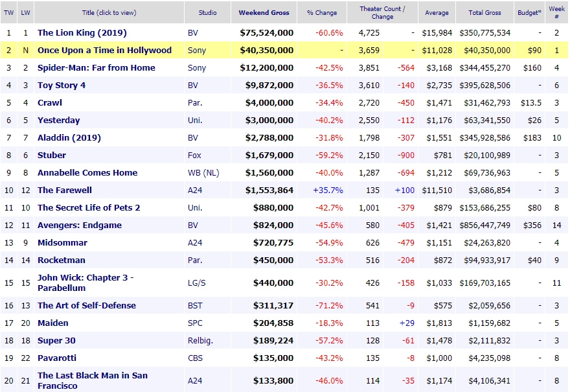Open The Farewell title link
This screenshot has width=570, height=392.
pyautogui.click(x=65, y=190)
